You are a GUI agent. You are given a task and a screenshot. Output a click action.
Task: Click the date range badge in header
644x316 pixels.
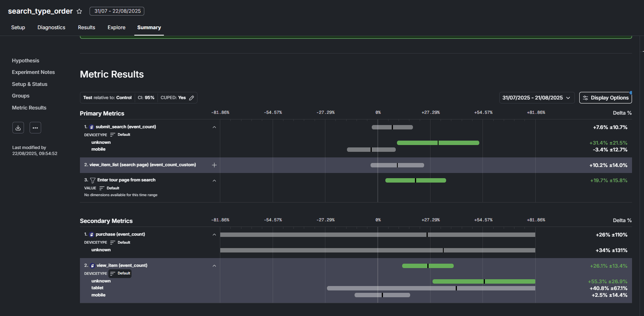117,11
